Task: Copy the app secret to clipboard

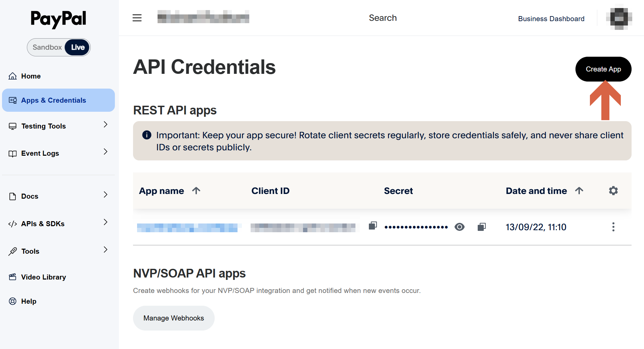Action: click(x=481, y=227)
